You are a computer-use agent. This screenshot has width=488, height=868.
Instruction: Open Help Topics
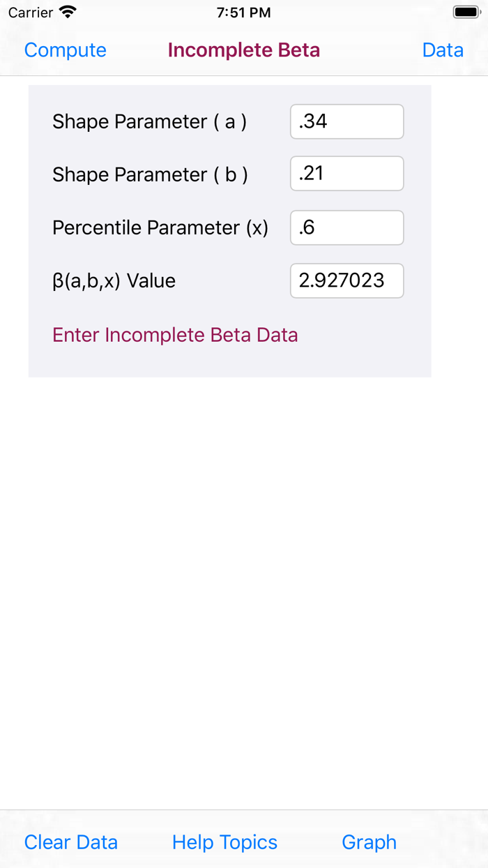coord(224,842)
